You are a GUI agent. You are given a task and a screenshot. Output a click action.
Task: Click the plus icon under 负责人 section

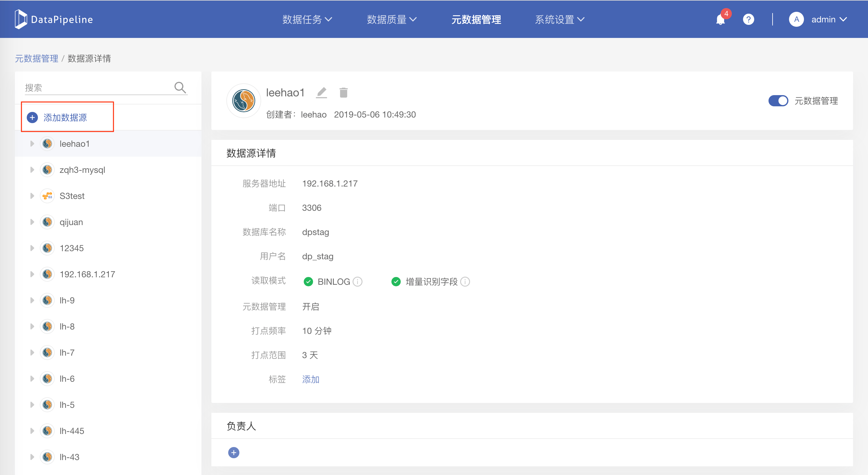pos(233,452)
